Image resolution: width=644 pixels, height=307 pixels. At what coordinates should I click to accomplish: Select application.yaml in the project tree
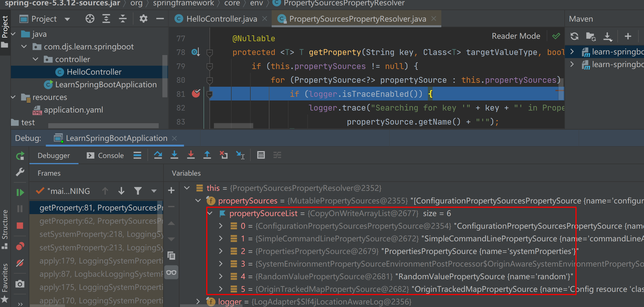click(73, 109)
